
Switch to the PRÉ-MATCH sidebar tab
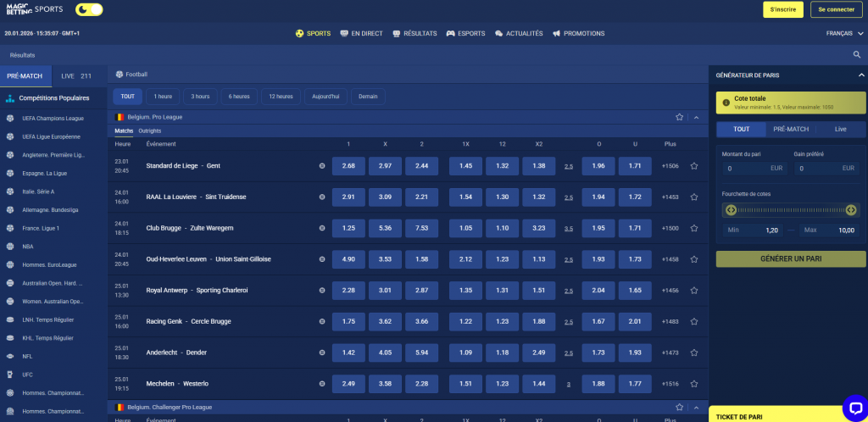tap(25, 75)
